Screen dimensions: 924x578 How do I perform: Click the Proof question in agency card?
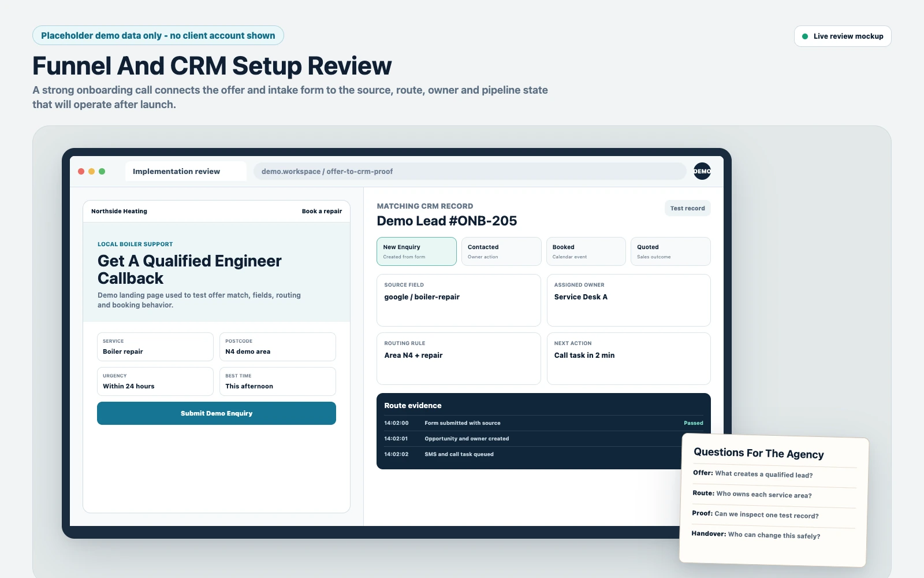(x=755, y=514)
